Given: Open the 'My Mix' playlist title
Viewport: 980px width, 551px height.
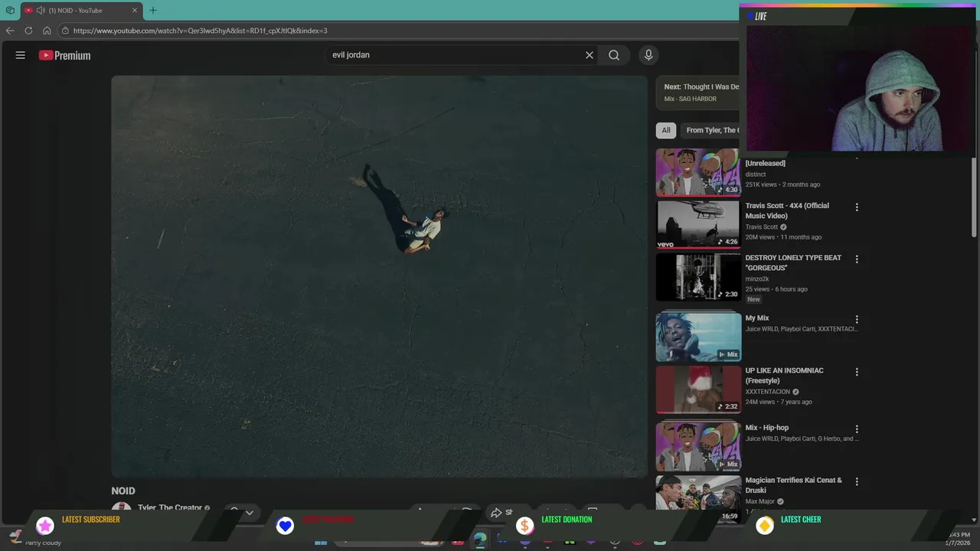Looking at the screenshot, I should coord(757,318).
